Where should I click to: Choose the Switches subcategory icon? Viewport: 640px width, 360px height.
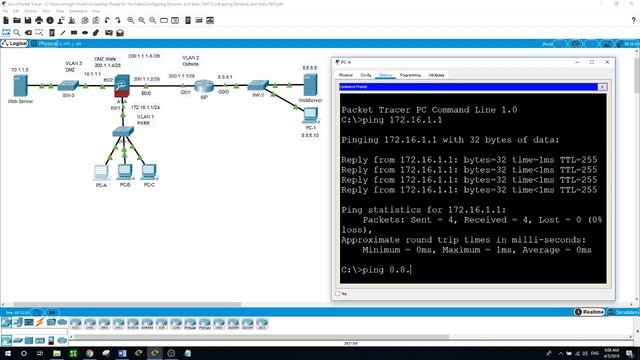tap(18, 340)
